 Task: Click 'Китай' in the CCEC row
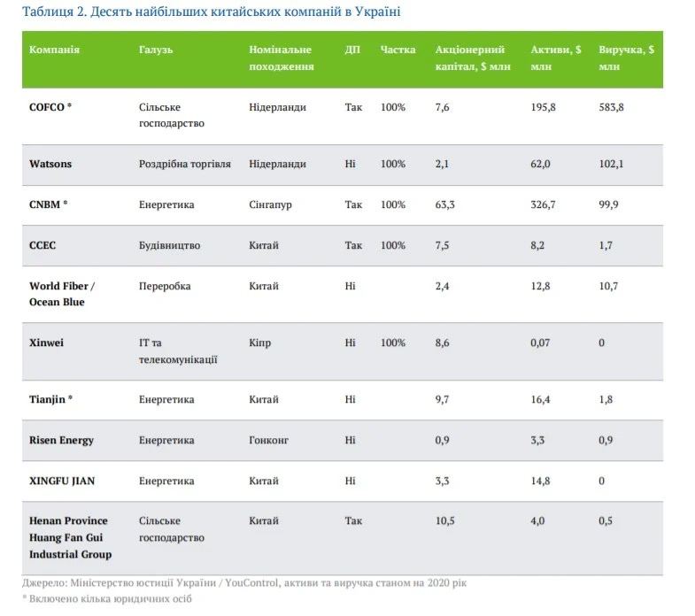(263, 245)
